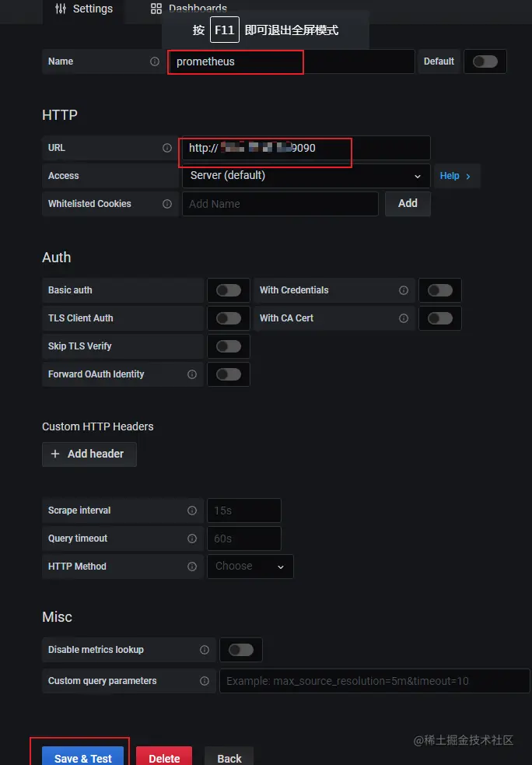The height and width of the screenshot is (765, 532).
Task: Enable the Basic auth switch
Action: tap(229, 290)
